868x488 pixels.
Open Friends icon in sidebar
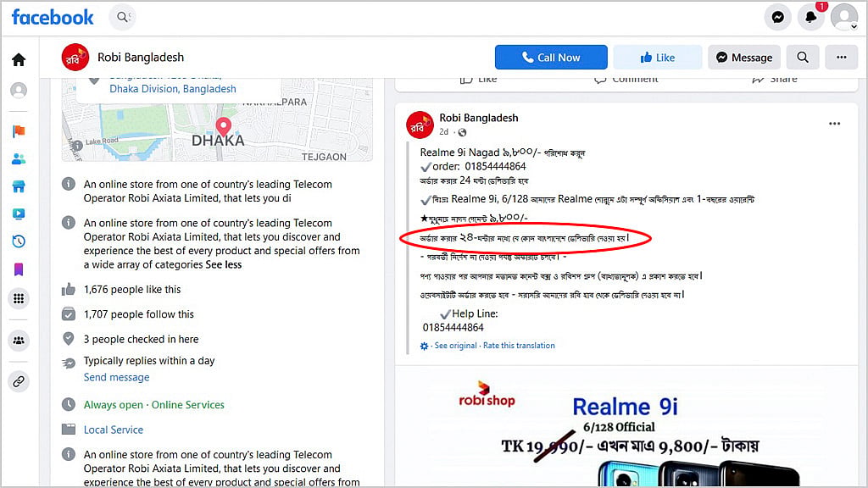pyautogui.click(x=19, y=158)
